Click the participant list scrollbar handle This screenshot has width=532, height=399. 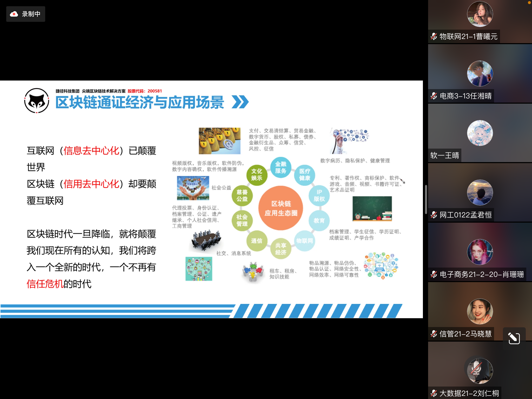(x=426, y=199)
